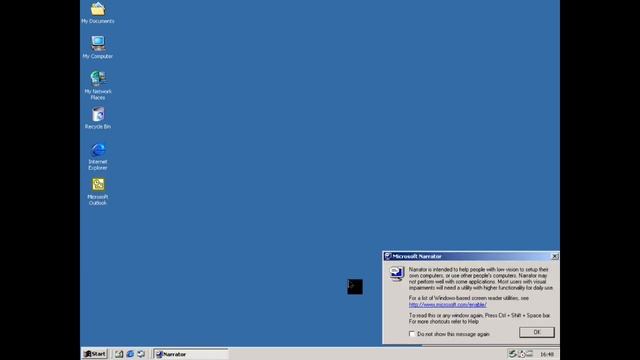Select the My Computer desktop icon
This screenshot has height=360, width=640.
[98, 47]
